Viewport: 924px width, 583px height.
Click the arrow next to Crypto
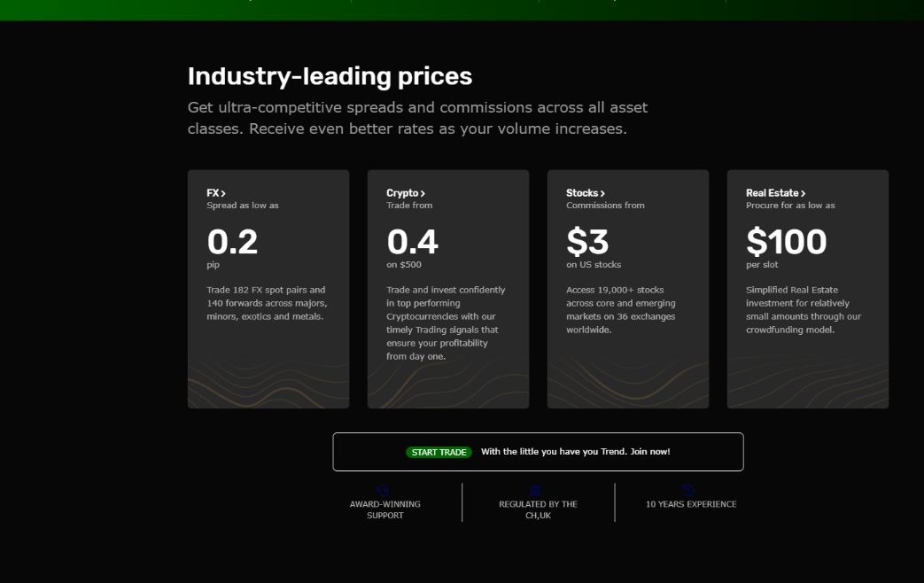(423, 193)
